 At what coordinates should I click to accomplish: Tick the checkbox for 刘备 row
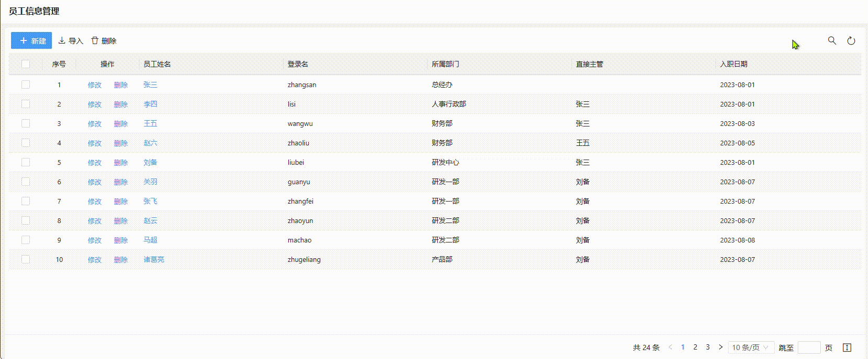[x=26, y=162]
